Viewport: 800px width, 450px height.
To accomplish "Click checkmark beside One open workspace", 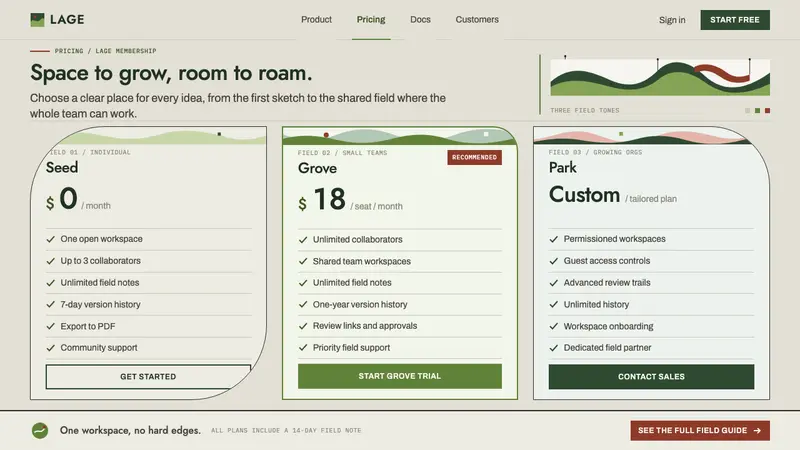I will (51, 239).
